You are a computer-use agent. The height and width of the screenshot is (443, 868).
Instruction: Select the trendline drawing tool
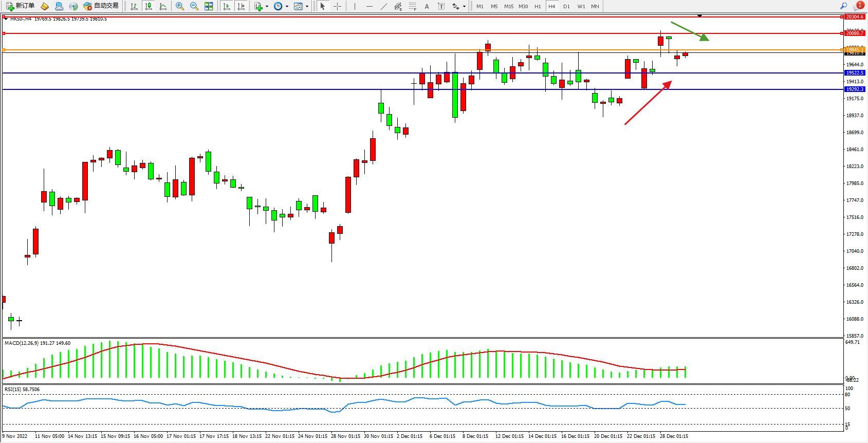click(x=383, y=6)
